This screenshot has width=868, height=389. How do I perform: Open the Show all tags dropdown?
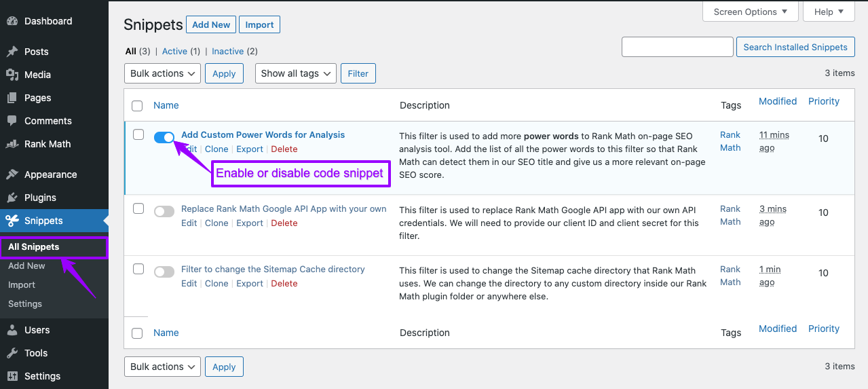(x=295, y=73)
